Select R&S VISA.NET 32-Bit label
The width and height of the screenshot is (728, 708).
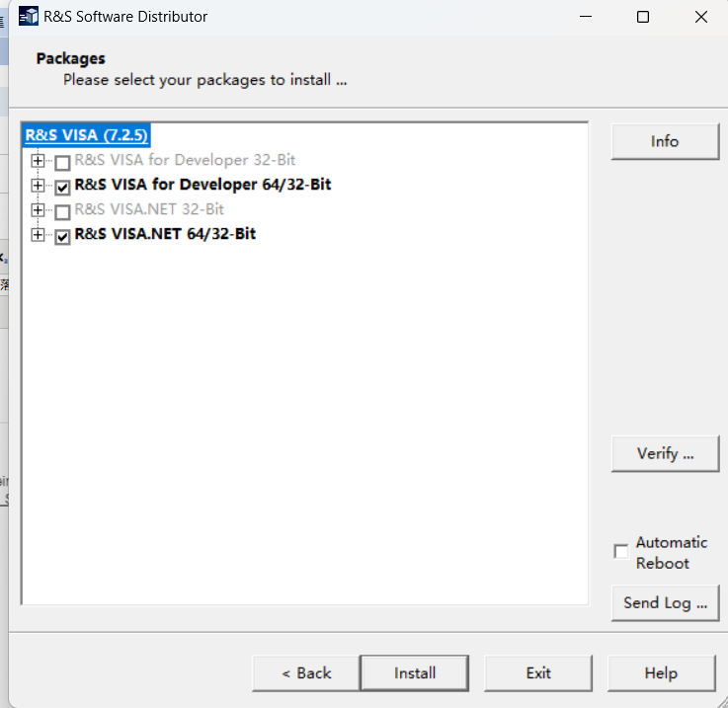click(x=149, y=209)
